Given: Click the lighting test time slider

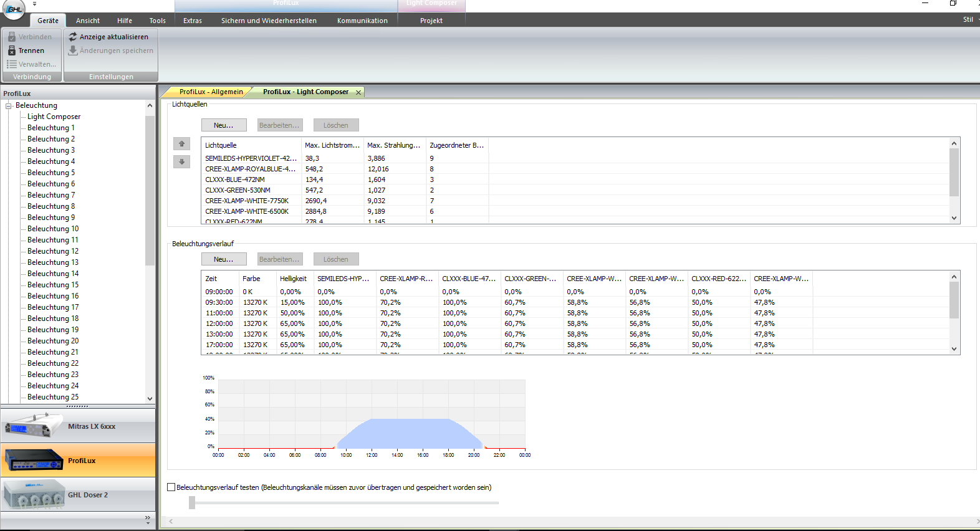Looking at the screenshot, I should (192, 502).
